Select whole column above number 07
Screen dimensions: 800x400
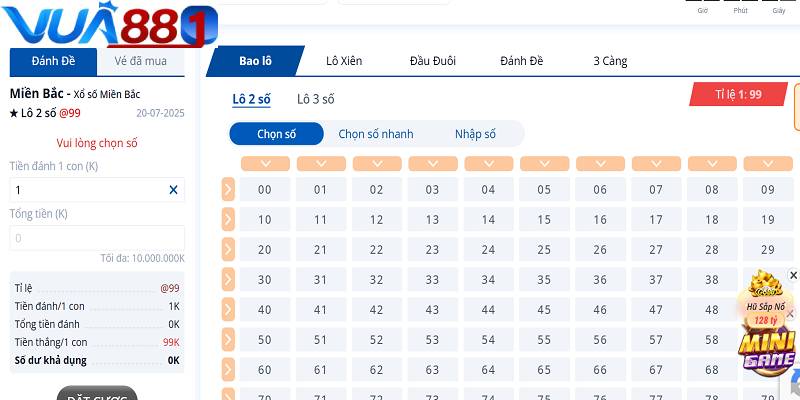click(656, 163)
